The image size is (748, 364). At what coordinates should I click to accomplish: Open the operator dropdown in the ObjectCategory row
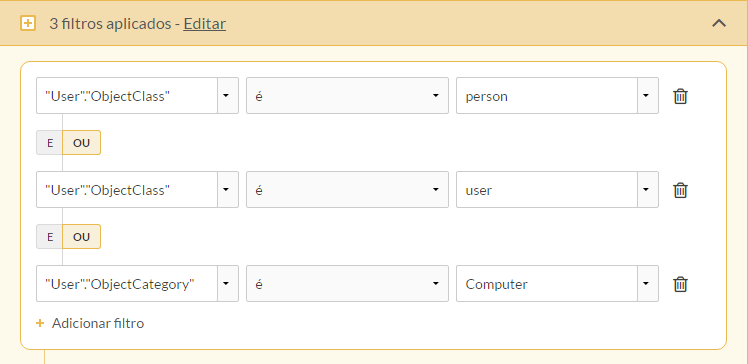347,284
